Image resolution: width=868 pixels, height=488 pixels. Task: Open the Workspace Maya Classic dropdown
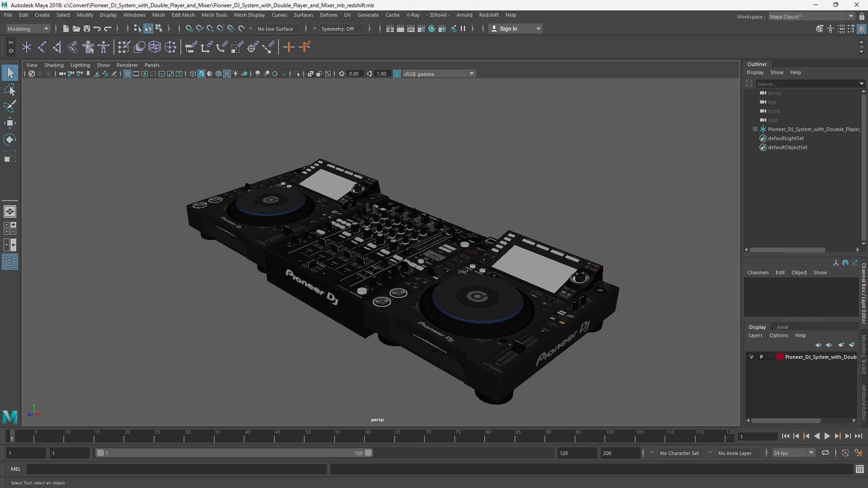point(812,17)
